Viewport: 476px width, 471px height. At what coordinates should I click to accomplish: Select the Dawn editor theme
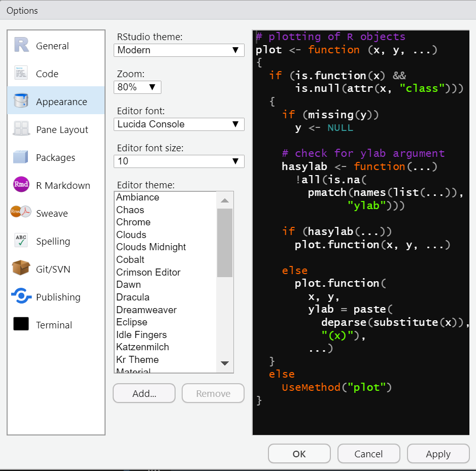(165, 285)
